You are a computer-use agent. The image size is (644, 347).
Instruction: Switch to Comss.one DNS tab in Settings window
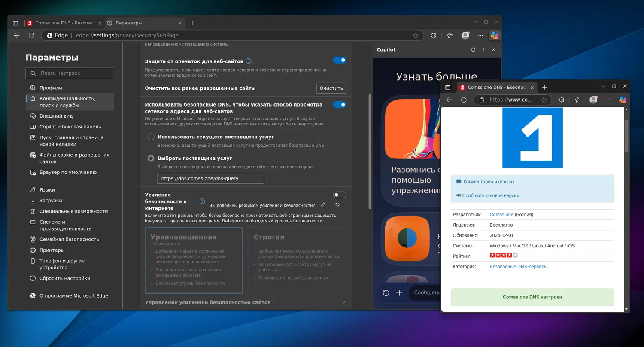[x=64, y=23]
